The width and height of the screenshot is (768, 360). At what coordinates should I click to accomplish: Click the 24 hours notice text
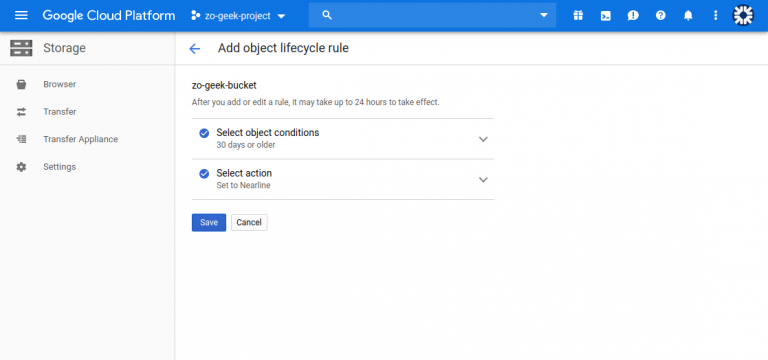pos(315,103)
